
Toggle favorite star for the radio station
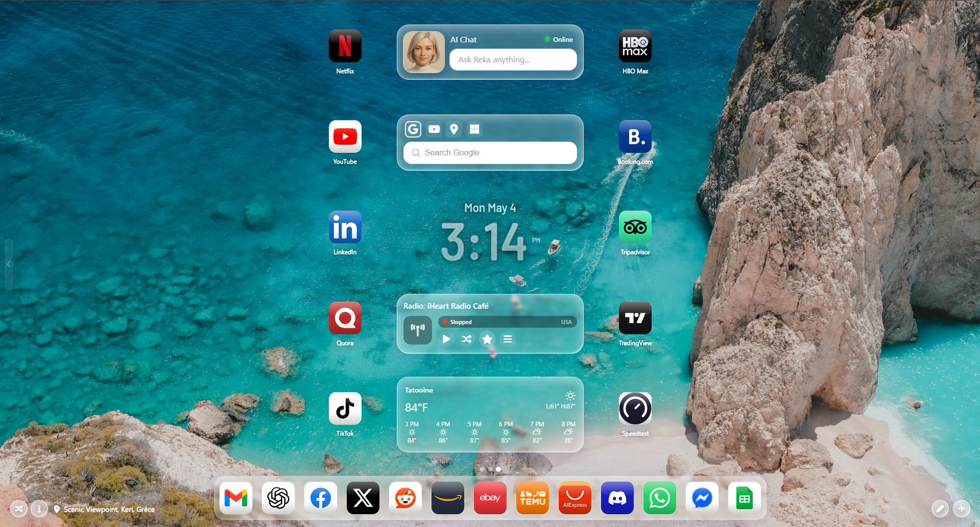click(487, 339)
